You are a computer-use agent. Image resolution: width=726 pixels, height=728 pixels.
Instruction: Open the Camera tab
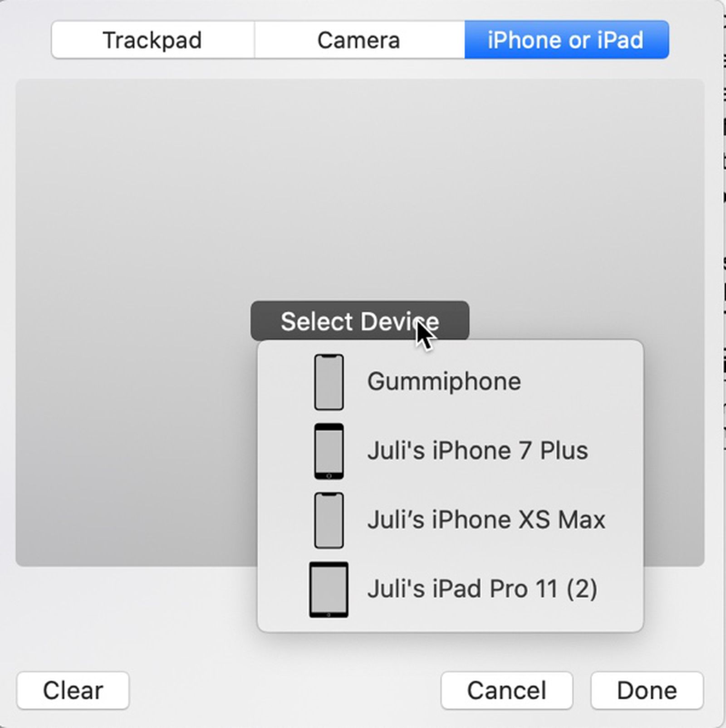point(358,40)
